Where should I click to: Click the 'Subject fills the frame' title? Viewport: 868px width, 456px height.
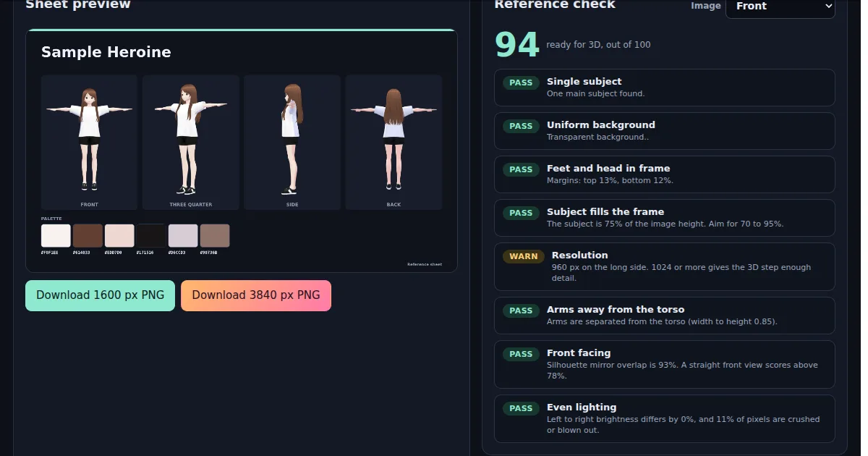click(605, 212)
